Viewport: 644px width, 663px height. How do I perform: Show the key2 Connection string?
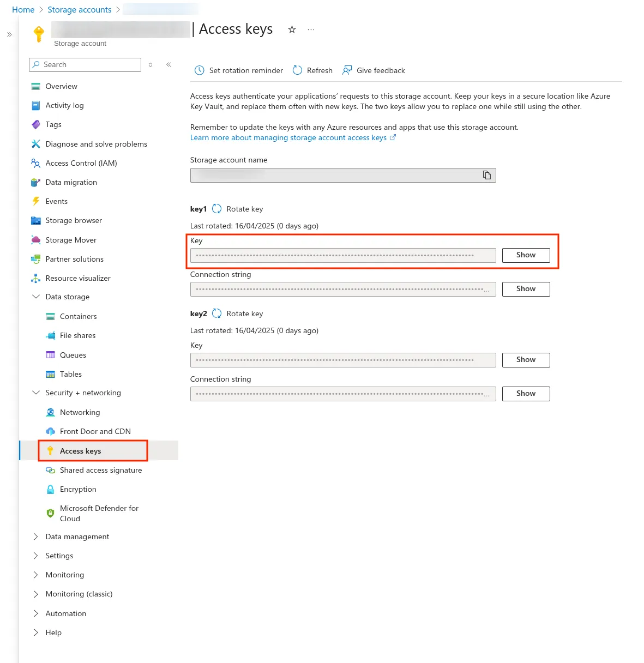click(526, 394)
